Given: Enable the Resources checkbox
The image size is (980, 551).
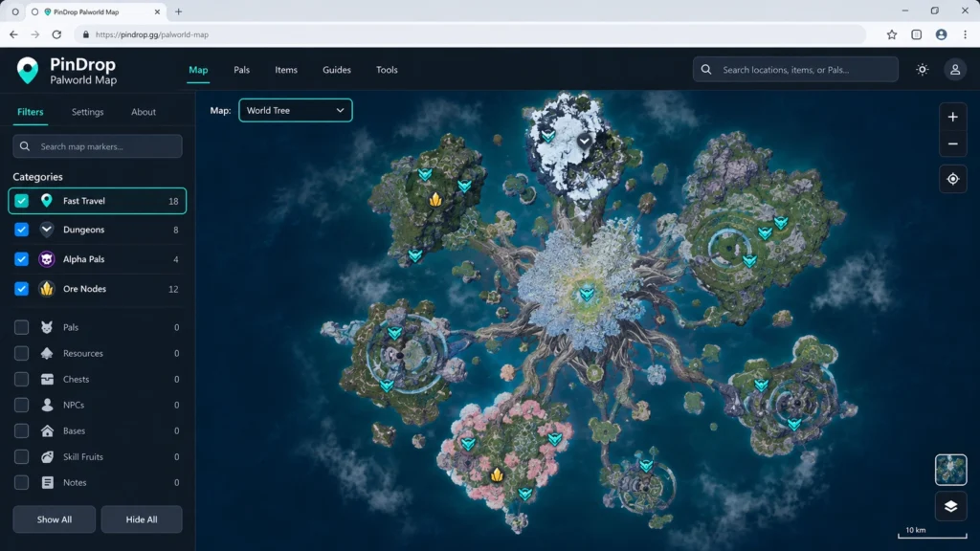Looking at the screenshot, I should (x=21, y=353).
